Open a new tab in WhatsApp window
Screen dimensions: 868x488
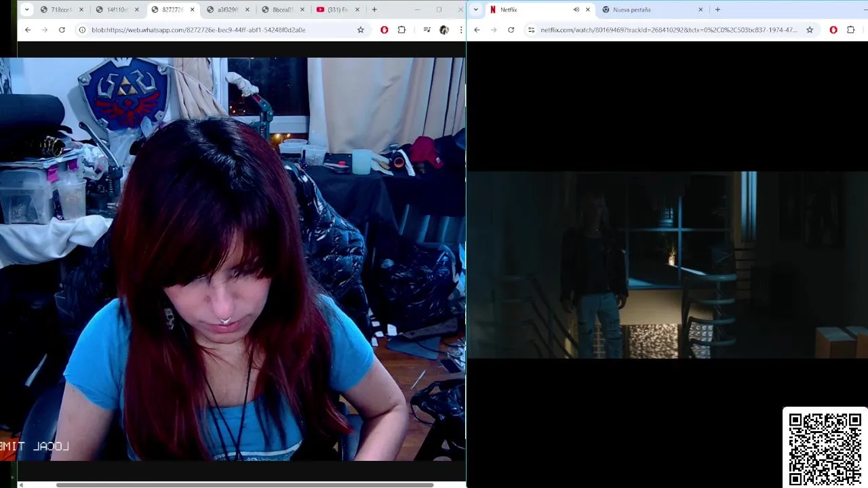pyautogui.click(x=374, y=9)
